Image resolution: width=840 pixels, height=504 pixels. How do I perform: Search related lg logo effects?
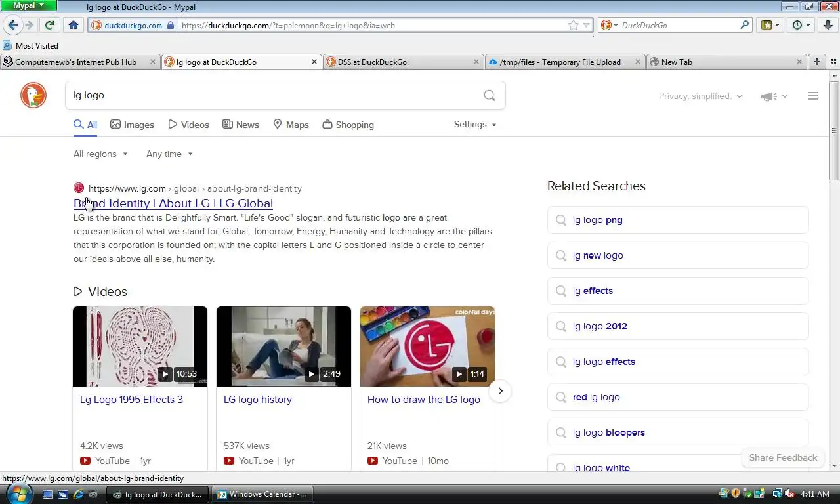(x=678, y=362)
